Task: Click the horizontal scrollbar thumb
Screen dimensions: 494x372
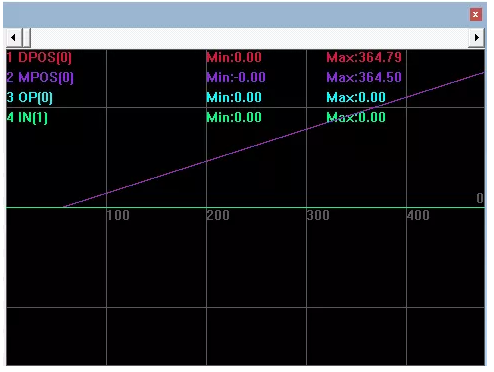Action: point(26,38)
